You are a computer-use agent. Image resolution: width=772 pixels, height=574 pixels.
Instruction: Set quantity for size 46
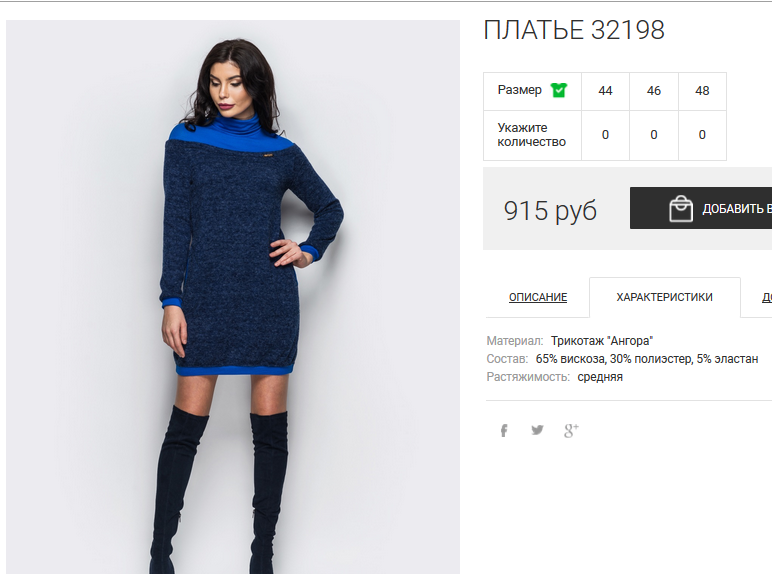click(654, 135)
